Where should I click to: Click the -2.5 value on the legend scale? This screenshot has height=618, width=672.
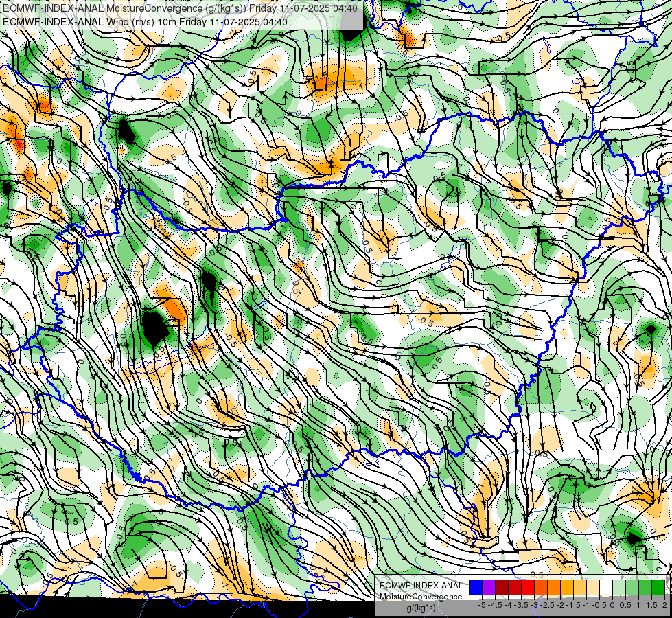[x=547, y=605]
